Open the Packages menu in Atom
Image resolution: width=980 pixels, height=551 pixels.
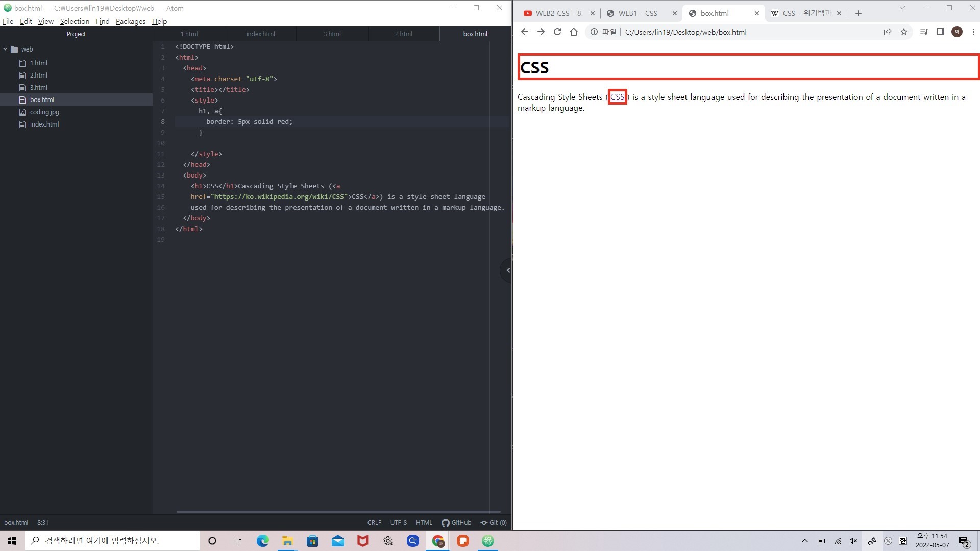click(130, 21)
